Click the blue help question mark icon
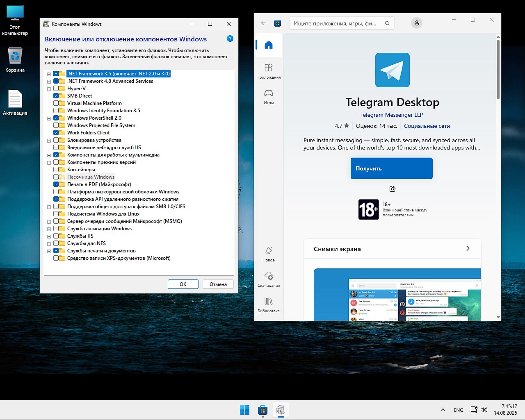 coord(230,39)
